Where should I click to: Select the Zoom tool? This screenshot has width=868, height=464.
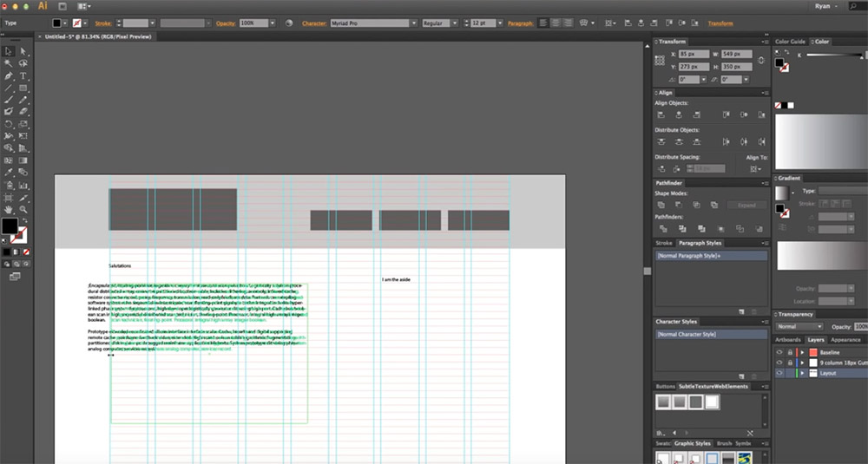coord(23,210)
